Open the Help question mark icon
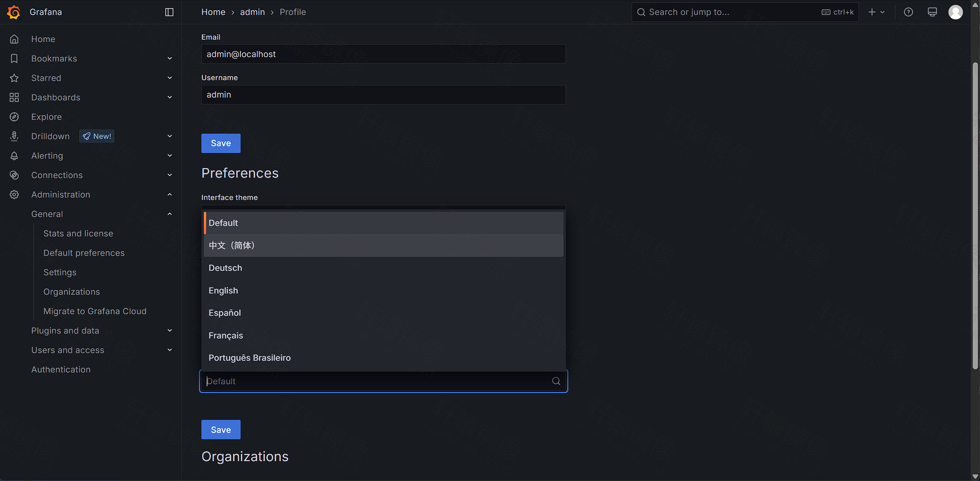Image resolution: width=980 pixels, height=481 pixels. click(908, 12)
